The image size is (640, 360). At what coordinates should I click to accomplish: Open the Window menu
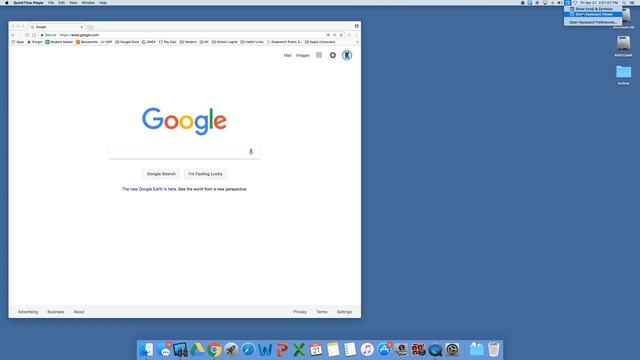pos(88,3)
